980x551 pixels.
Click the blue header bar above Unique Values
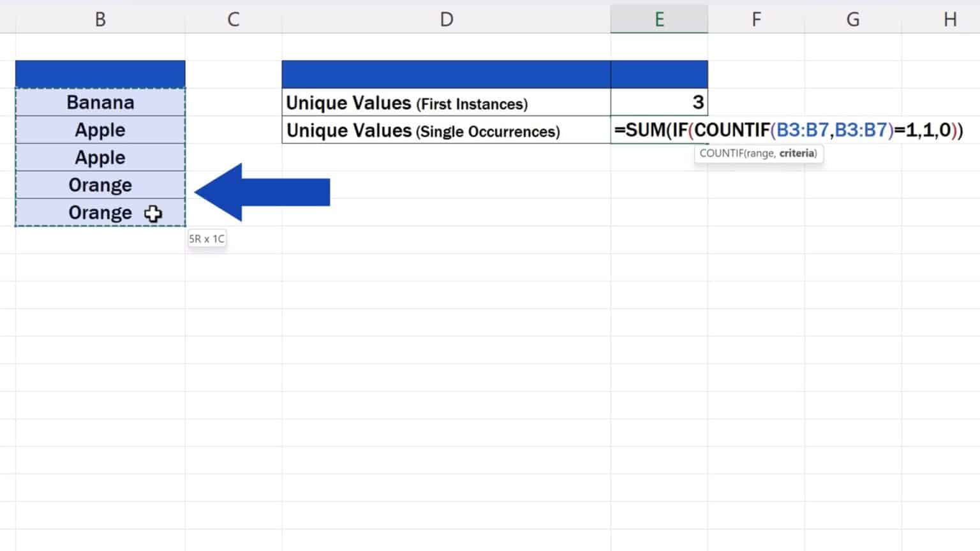click(x=447, y=74)
